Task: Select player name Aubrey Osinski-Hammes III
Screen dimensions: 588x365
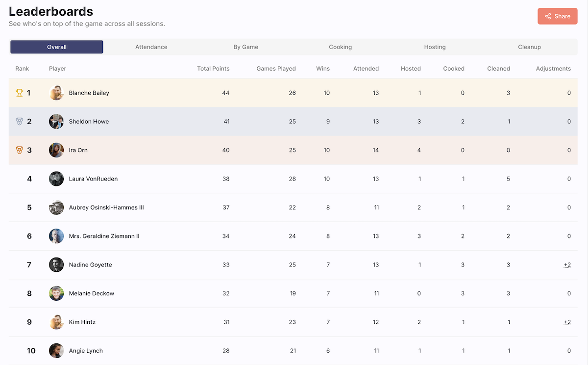Action: click(x=106, y=208)
